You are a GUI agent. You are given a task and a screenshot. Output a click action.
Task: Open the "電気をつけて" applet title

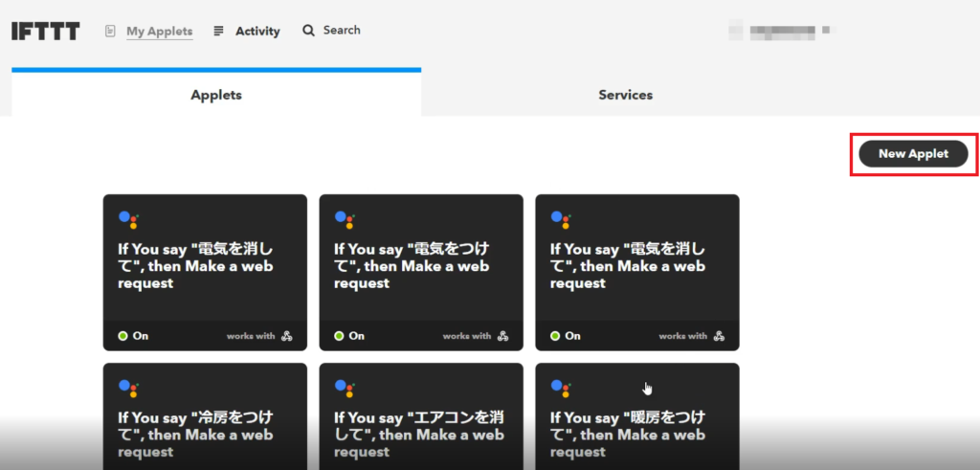click(412, 265)
